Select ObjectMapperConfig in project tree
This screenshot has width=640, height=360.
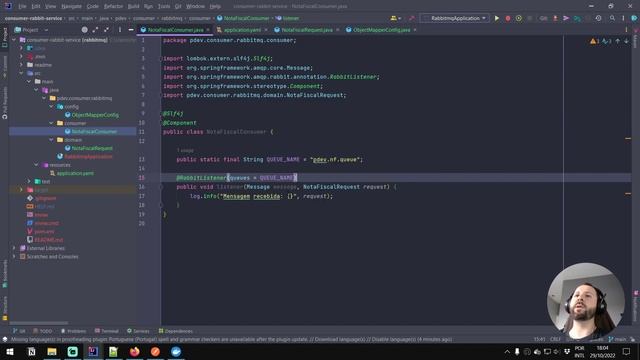click(x=95, y=115)
